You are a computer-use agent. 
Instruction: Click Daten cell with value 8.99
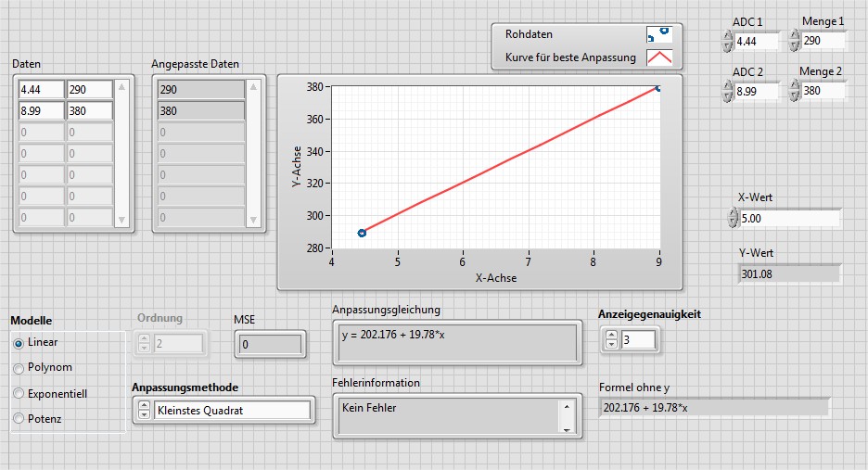coord(42,110)
